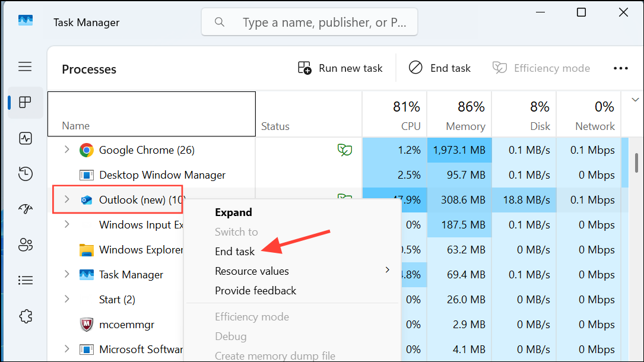Sort by the CPU column header
The height and width of the screenshot is (362, 644).
pyautogui.click(x=395, y=114)
